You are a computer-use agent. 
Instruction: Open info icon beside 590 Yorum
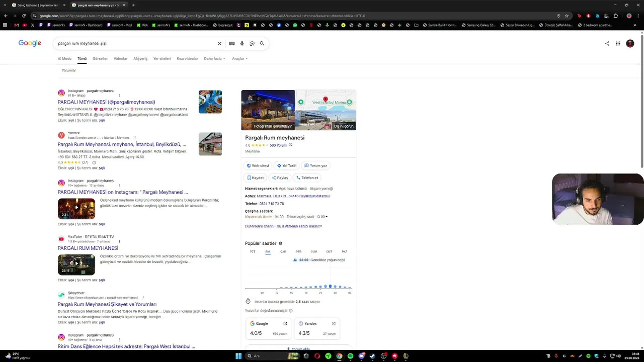pyautogui.click(x=290, y=145)
